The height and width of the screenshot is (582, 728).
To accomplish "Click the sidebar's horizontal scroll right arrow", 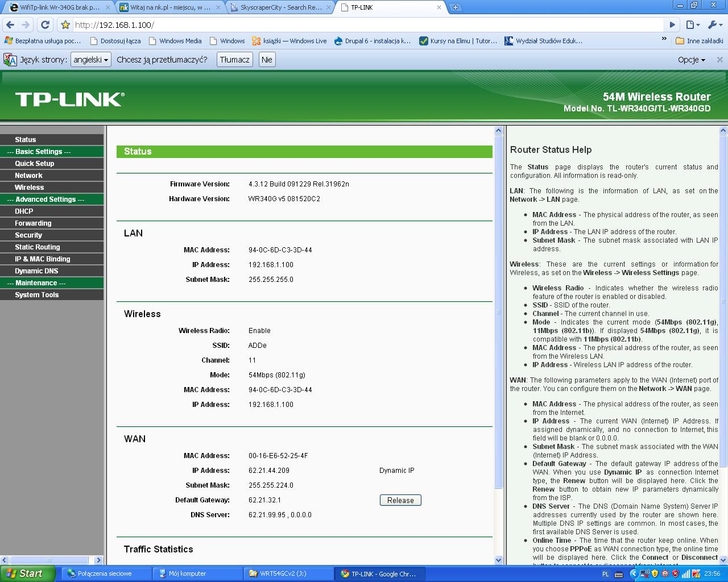I will click(x=98, y=560).
